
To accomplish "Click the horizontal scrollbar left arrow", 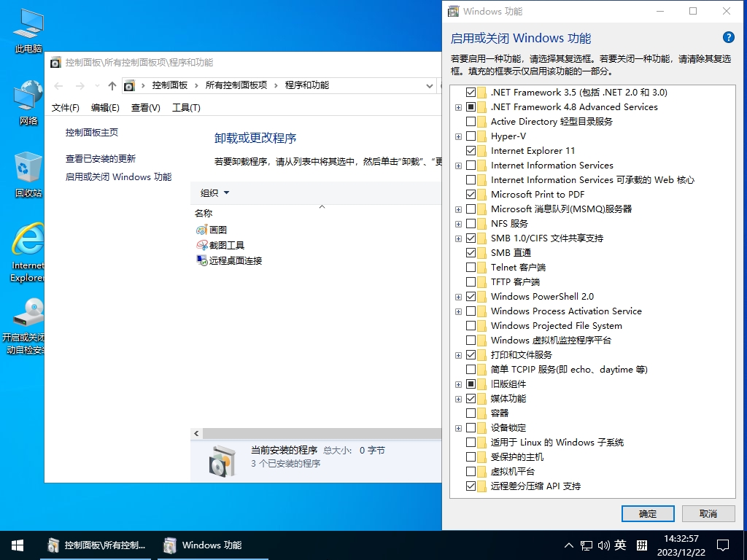I will (196, 433).
